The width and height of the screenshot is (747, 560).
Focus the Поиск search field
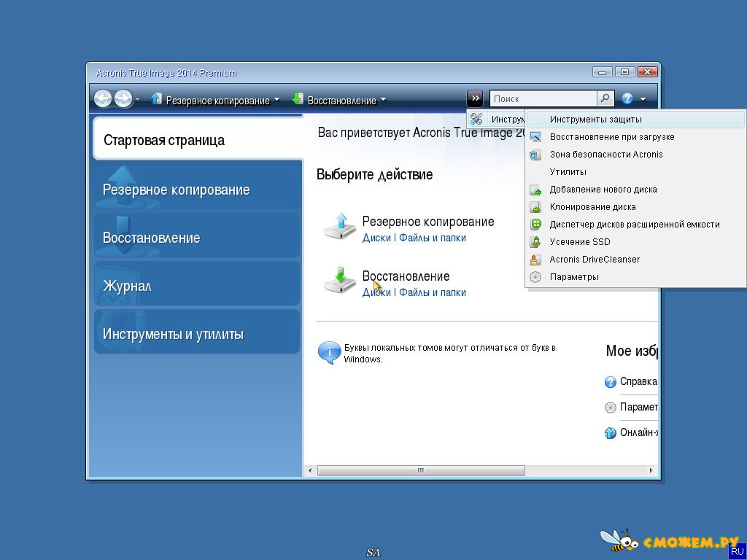(x=543, y=98)
